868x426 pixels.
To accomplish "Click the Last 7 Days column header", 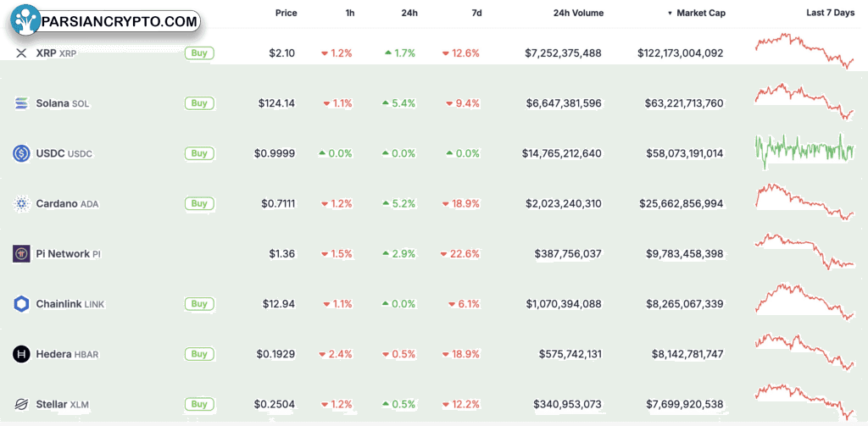I will pos(831,14).
